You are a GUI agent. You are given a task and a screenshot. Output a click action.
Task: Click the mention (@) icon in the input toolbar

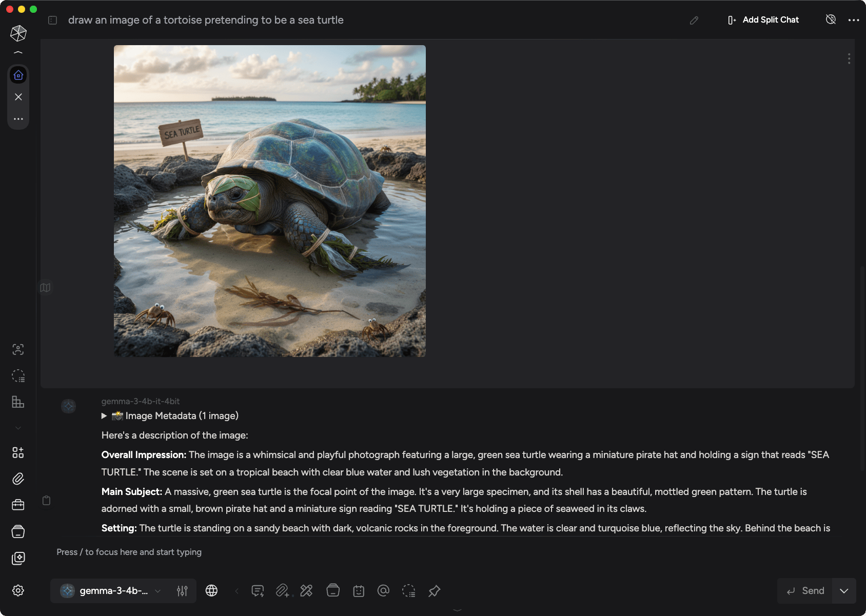pos(383,591)
